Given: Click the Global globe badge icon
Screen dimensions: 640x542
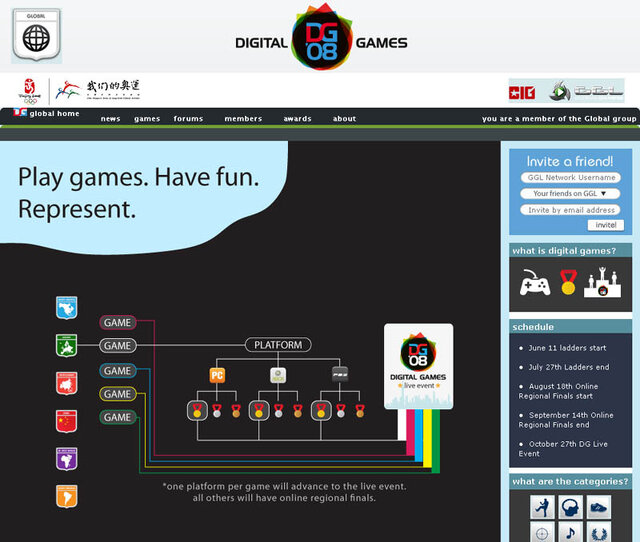Looking at the screenshot, I should coord(36,36).
